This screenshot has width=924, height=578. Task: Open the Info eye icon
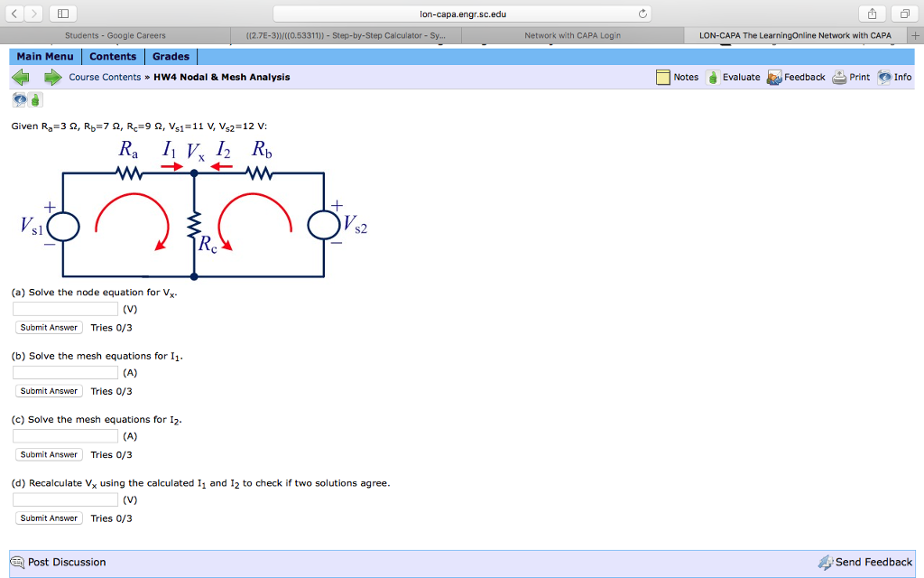(884, 78)
